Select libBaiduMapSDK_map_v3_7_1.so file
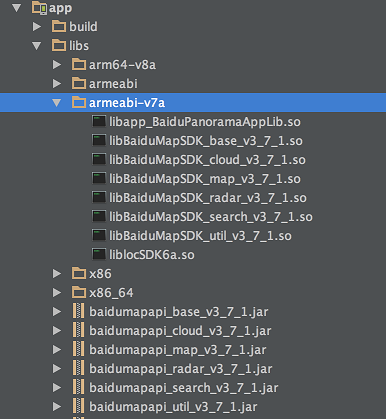 (205, 179)
